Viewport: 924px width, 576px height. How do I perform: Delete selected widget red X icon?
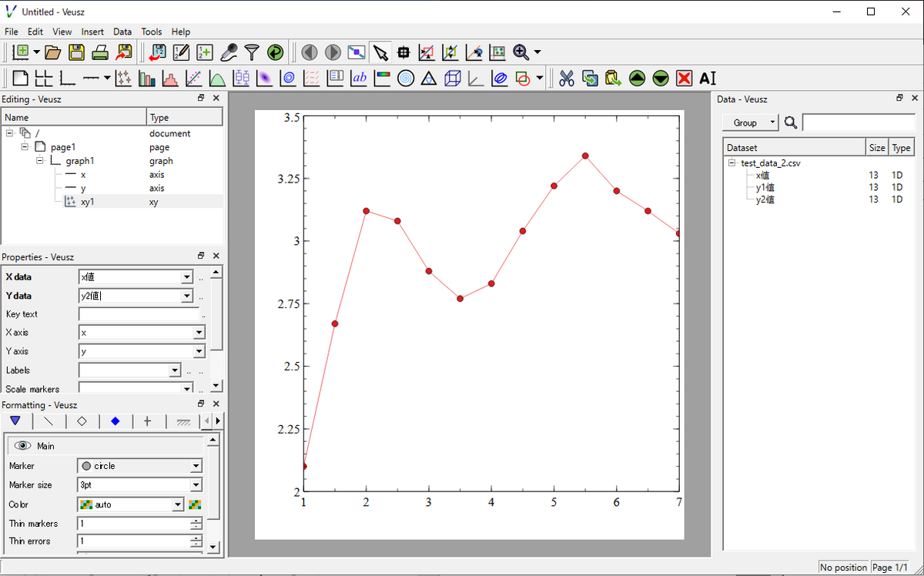tap(684, 78)
